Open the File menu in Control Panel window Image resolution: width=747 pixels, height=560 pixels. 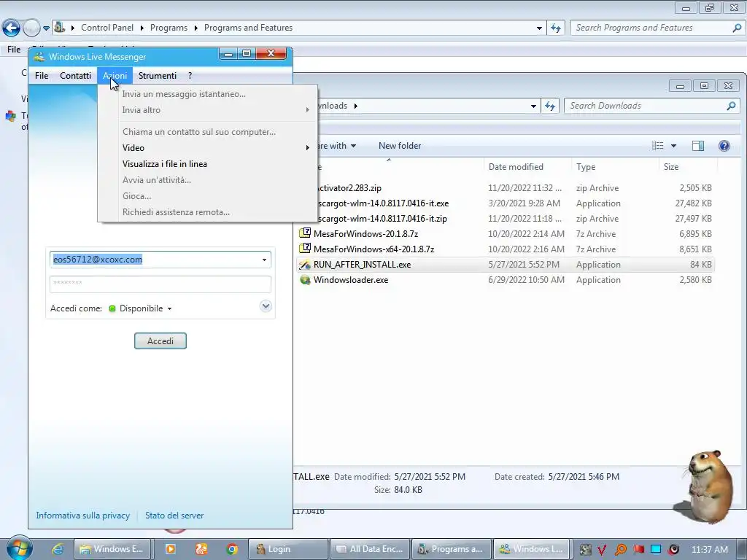tap(14, 49)
